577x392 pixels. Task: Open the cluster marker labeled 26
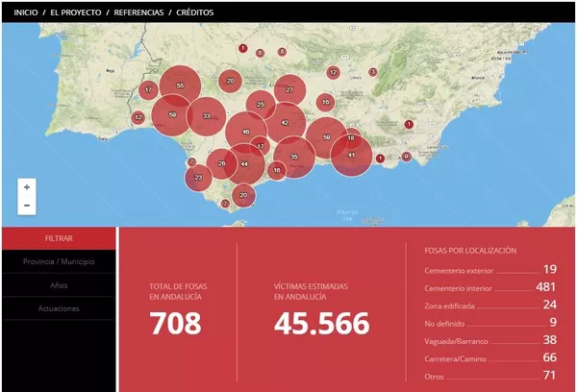pyautogui.click(x=221, y=164)
